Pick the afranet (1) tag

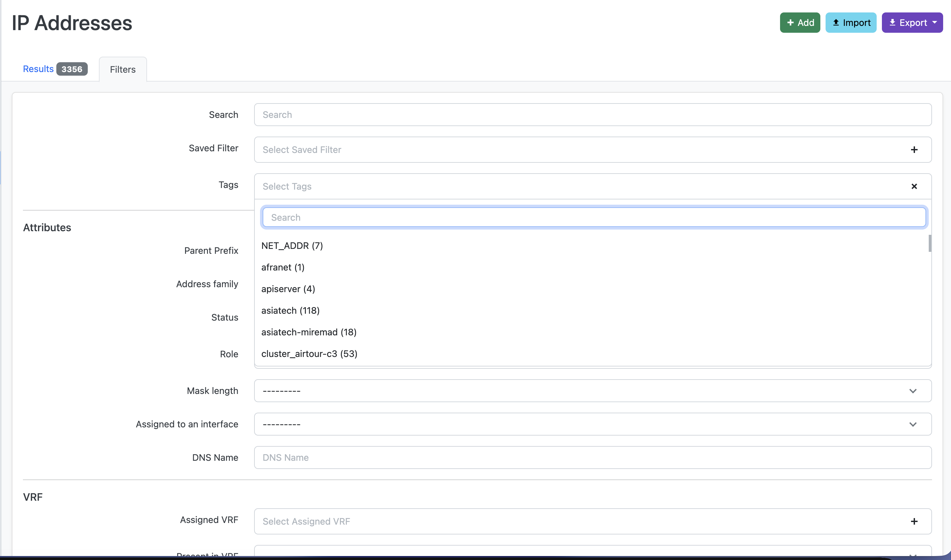coord(283,267)
